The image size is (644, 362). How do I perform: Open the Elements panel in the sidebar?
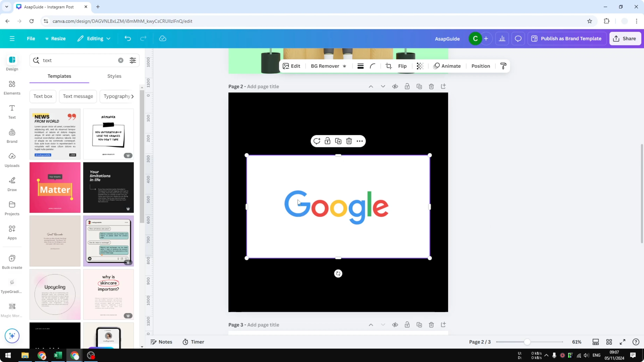[x=12, y=87]
